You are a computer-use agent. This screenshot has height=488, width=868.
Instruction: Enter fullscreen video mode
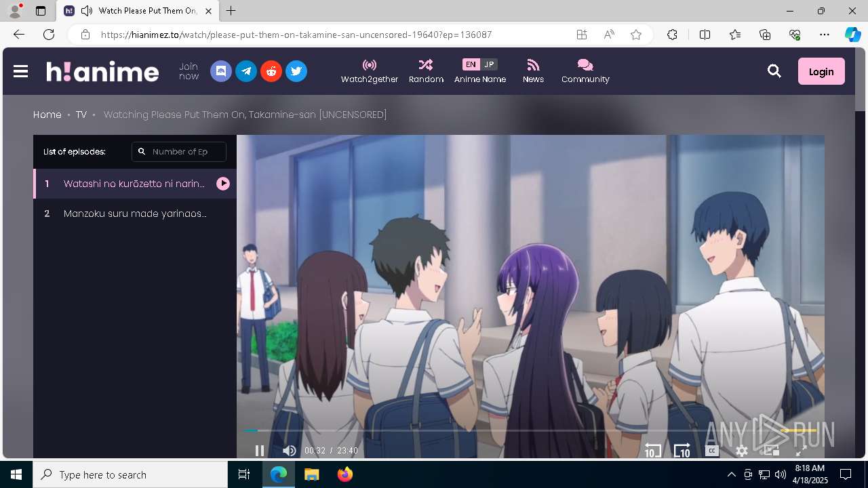(801, 451)
